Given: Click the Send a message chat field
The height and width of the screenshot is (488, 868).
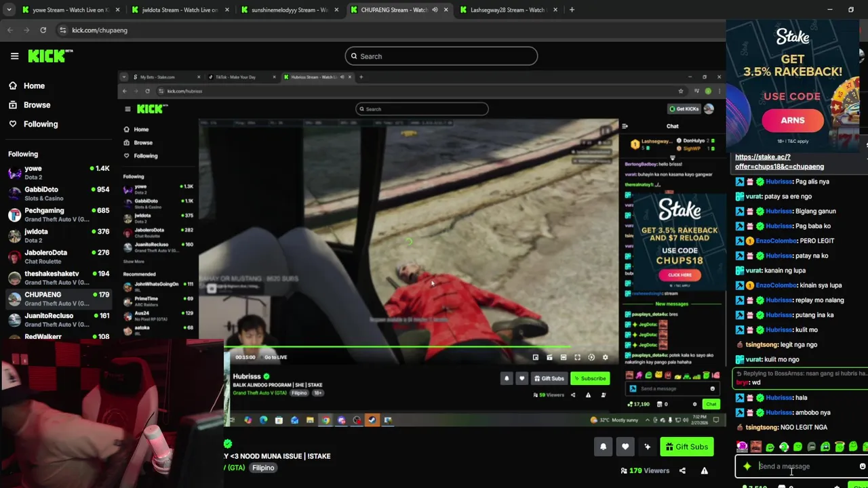Looking at the screenshot, I should (x=800, y=466).
